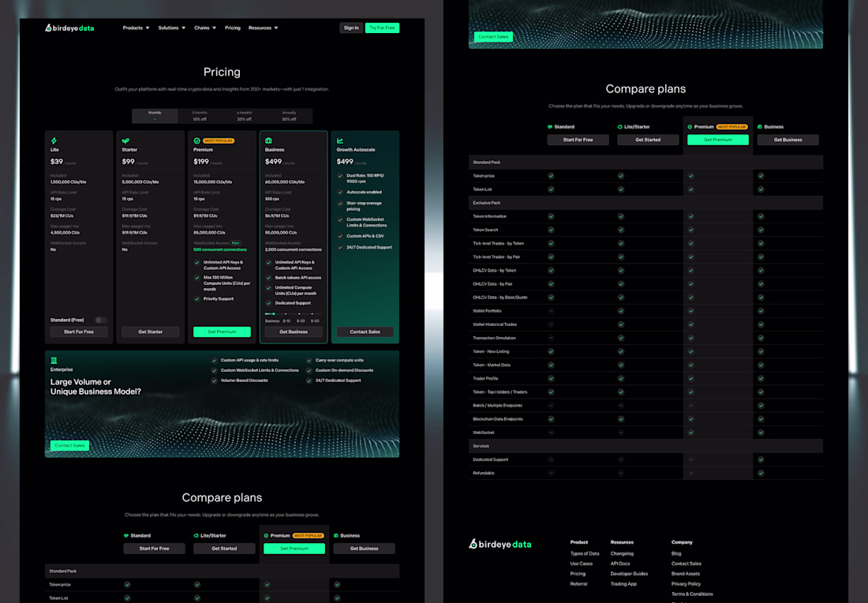Open the Chains dropdown in the navigation
Screen dimensions: 868x603
coord(205,28)
